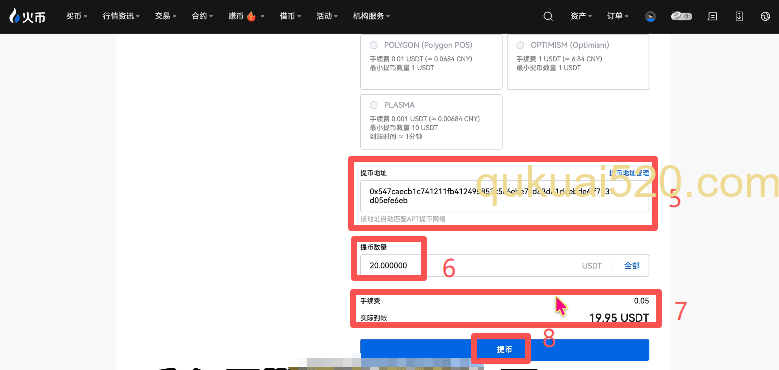
Task: Click the POLYGON fee text 0.01 USDT
Action: pos(421,59)
